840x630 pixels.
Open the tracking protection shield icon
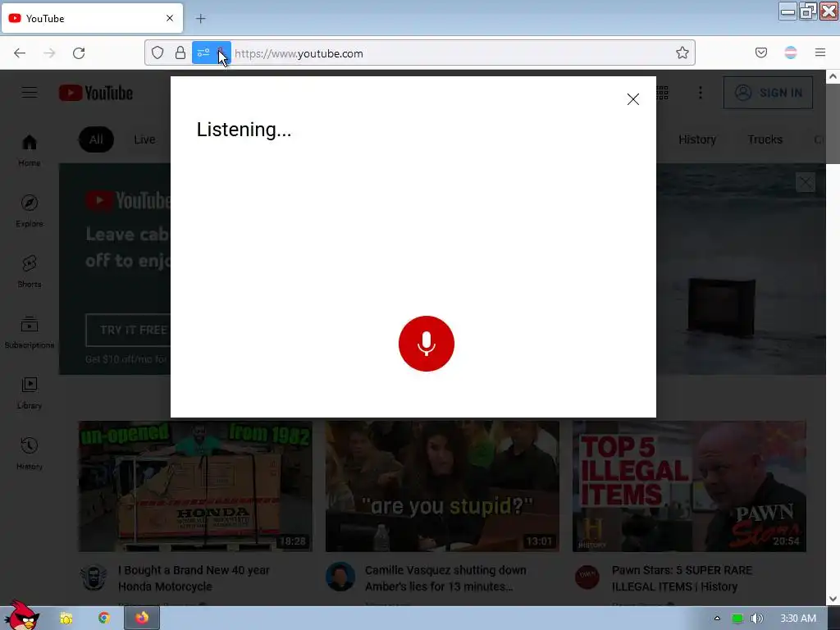[x=157, y=52]
